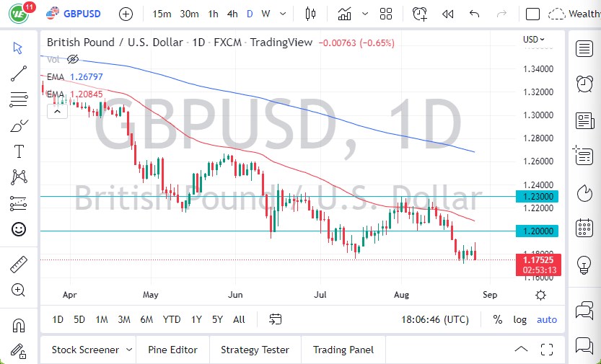
Task: Start bar replay with rewind icon
Action: click(x=447, y=14)
